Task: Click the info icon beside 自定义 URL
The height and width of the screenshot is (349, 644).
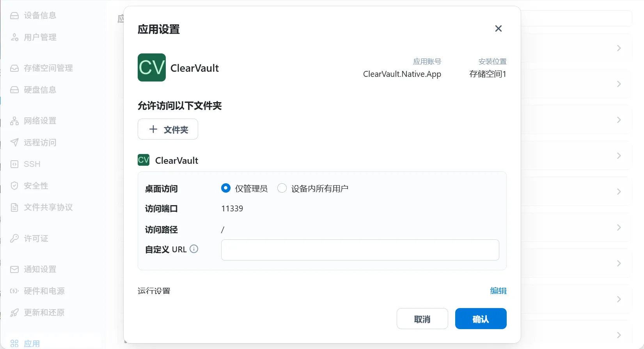Action: (194, 249)
